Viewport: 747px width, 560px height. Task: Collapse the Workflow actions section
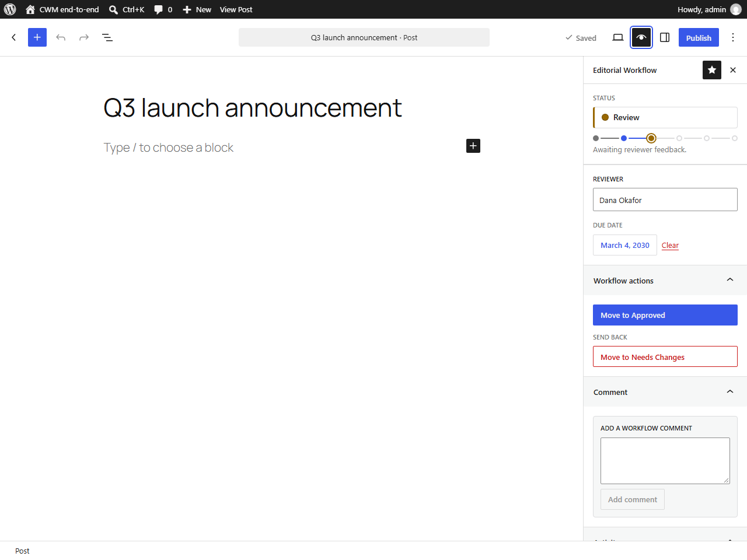pyautogui.click(x=665, y=281)
